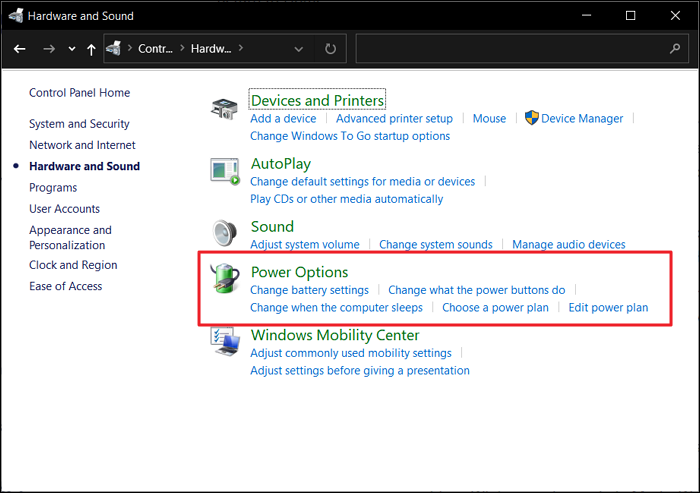The width and height of the screenshot is (700, 493).
Task: Open the recent locations dropdown
Action: pos(71,48)
